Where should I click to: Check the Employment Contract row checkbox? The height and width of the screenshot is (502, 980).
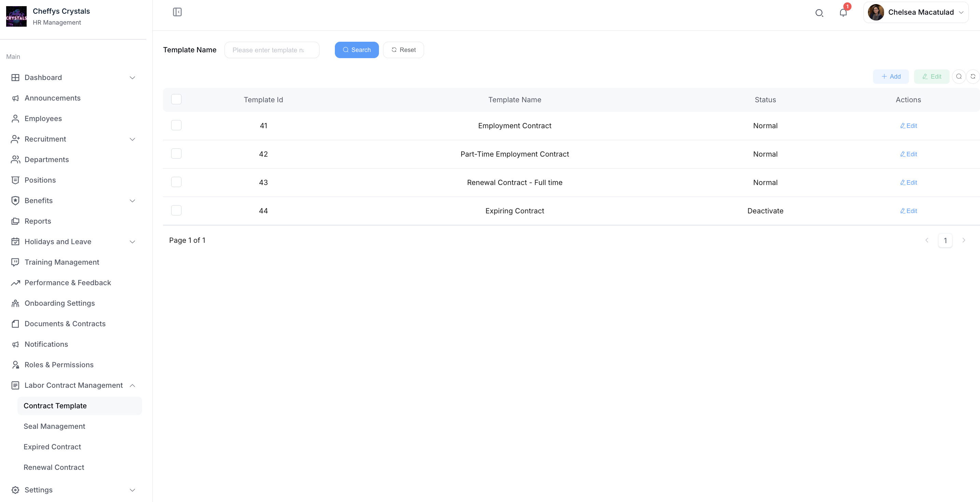(x=176, y=125)
